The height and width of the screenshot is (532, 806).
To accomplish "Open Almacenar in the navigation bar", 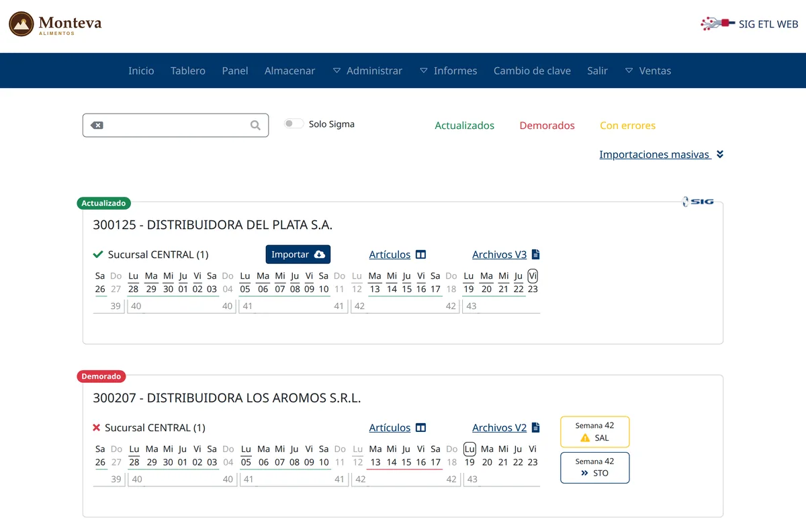I will click(289, 71).
